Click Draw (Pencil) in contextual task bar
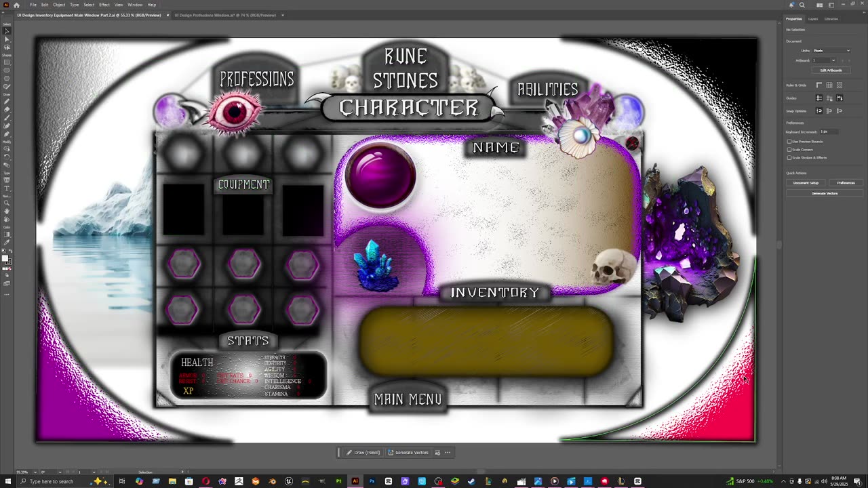This screenshot has width=868, height=488. [363, 453]
